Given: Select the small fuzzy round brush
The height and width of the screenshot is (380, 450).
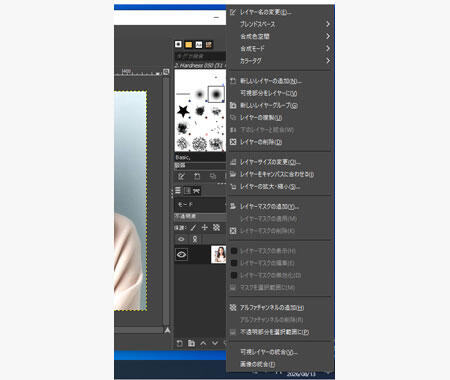Looking at the screenshot, I should [200, 94].
